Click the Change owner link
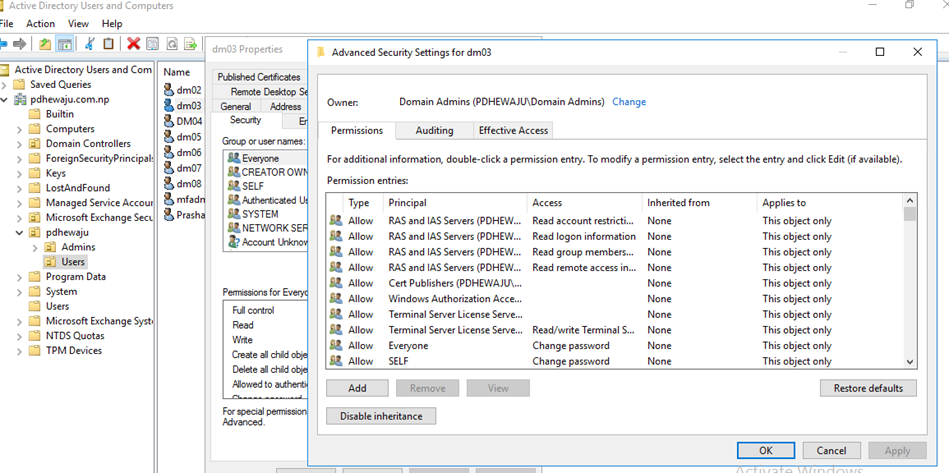The width and height of the screenshot is (949, 473). click(629, 102)
